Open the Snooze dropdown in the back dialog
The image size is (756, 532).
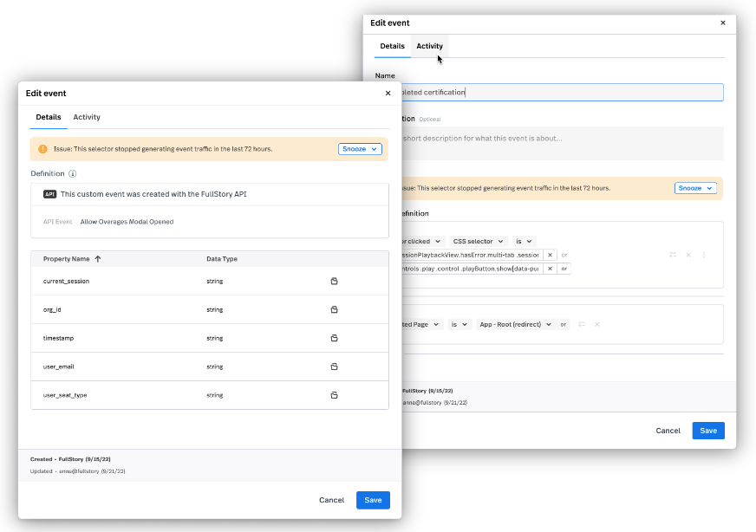[695, 188]
